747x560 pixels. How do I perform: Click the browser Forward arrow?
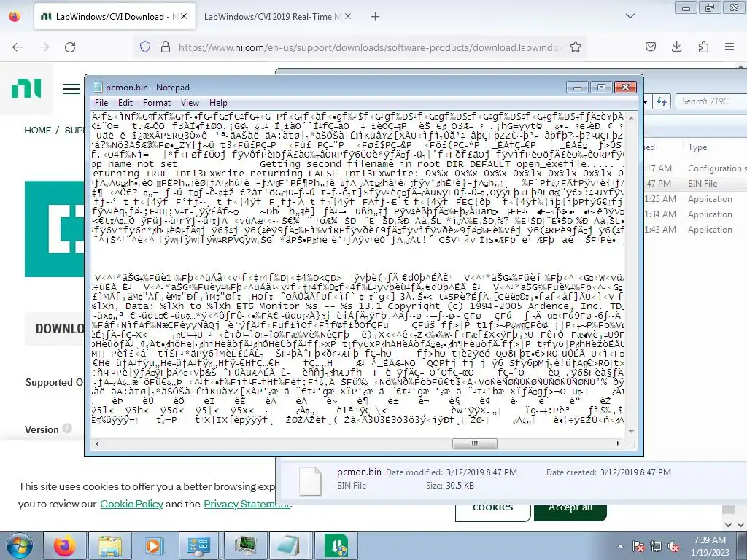click(44, 47)
